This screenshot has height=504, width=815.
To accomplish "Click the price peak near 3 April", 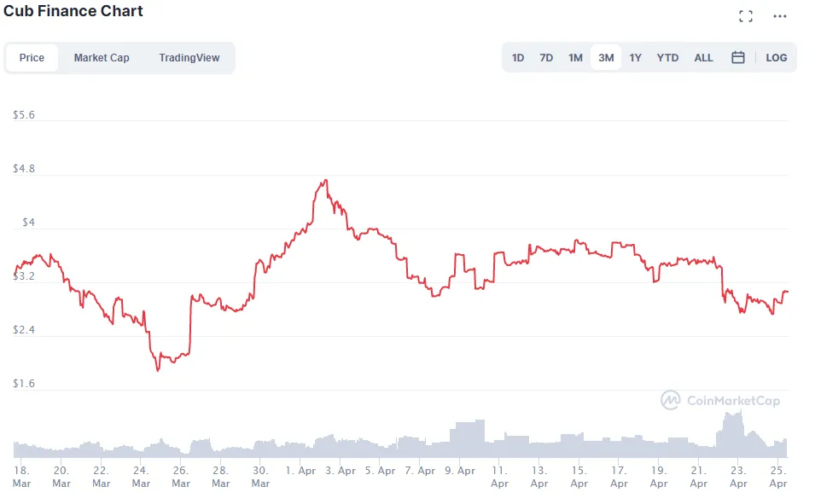I will pyautogui.click(x=324, y=181).
